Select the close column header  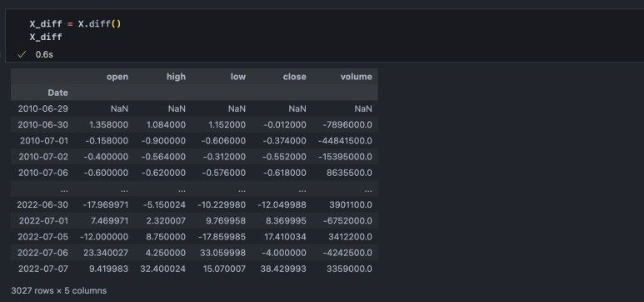(294, 77)
